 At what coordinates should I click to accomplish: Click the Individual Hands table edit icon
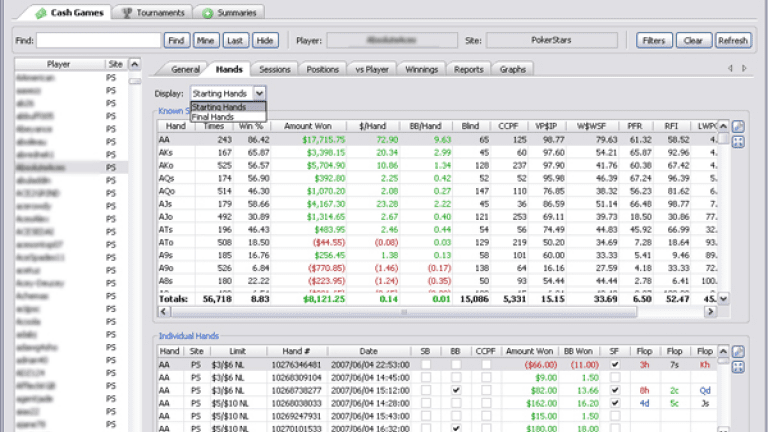pyautogui.click(x=738, y=351)
